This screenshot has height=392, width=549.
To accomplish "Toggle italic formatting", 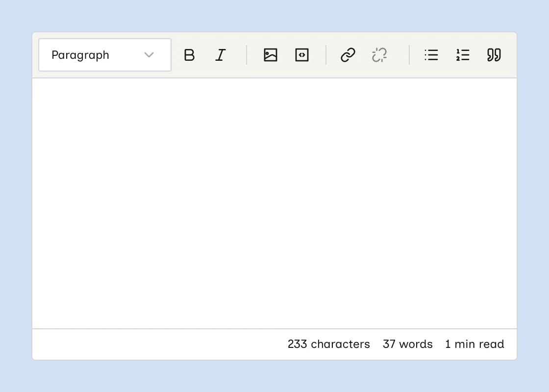I will click(220, 55).
